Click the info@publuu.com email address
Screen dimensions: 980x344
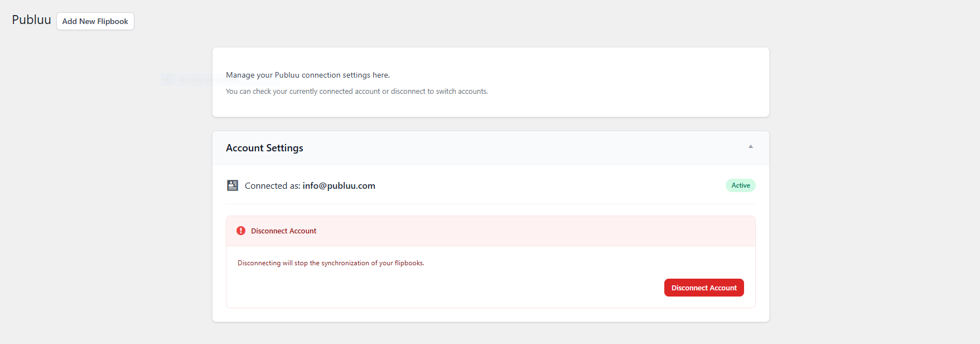click(x=339, y=186)
